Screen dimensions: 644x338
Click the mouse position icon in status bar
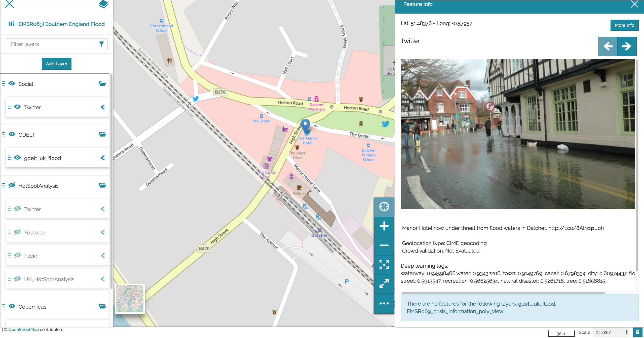click(x=637, y=332)
